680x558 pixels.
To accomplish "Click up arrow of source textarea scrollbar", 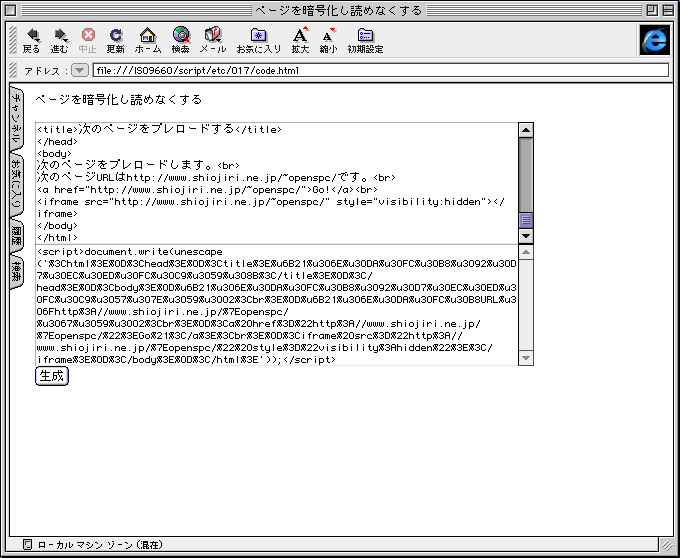I will click(526, 130).
